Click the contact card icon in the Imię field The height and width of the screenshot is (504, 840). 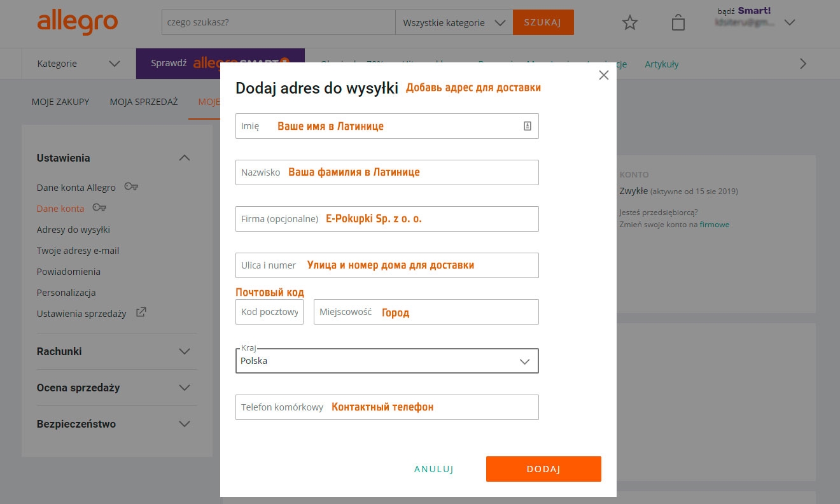(x=527, y=125)
